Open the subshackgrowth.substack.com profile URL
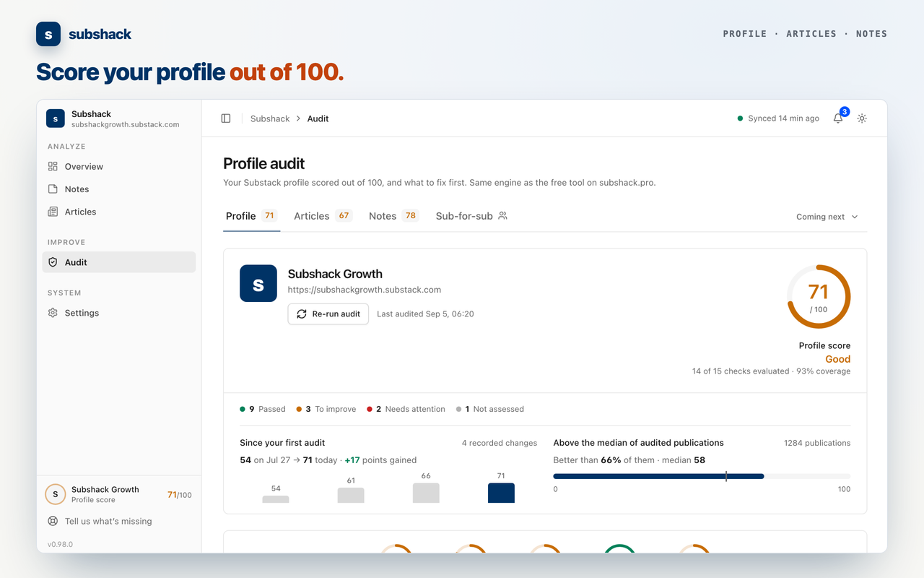Image resolution: width=924 pixels, height=578 pixels. [365, 290]
